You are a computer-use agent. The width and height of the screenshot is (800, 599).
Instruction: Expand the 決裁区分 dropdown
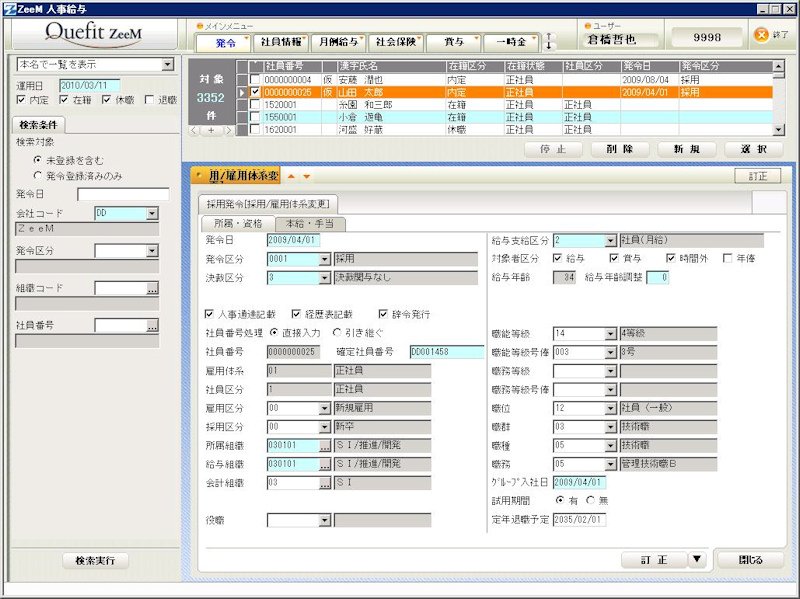pos(324,278)
